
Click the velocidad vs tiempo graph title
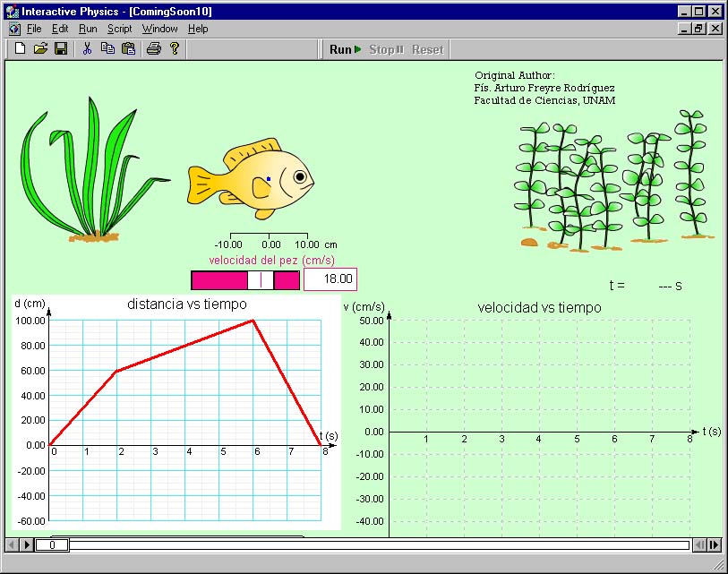tap(539, 307)
